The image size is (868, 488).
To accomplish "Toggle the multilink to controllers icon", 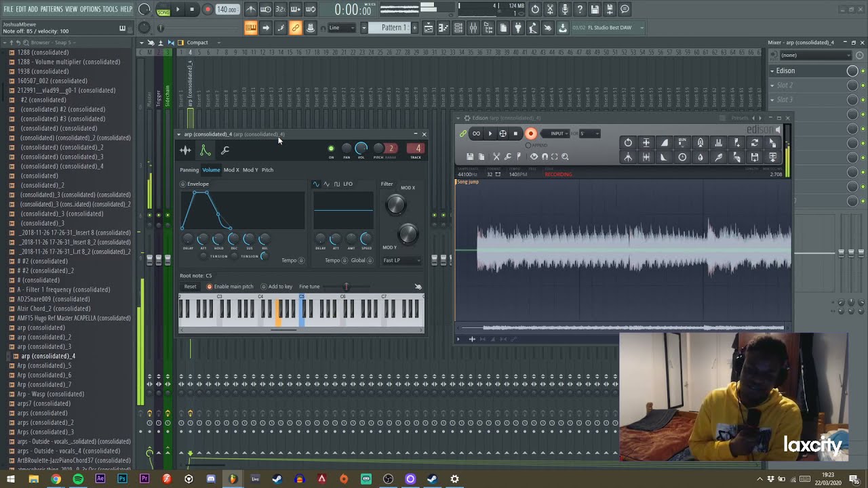I will pos(295,28).
